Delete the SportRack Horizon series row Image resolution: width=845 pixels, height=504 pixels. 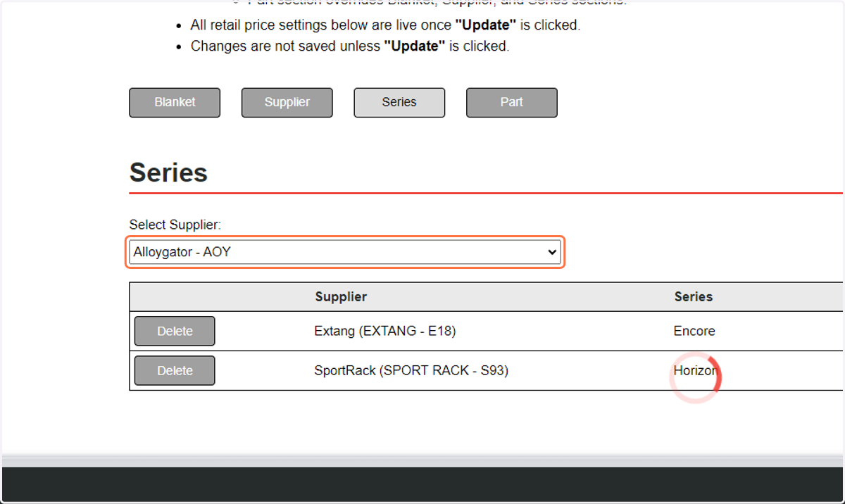pyautogui.click(x=175, y=370)
